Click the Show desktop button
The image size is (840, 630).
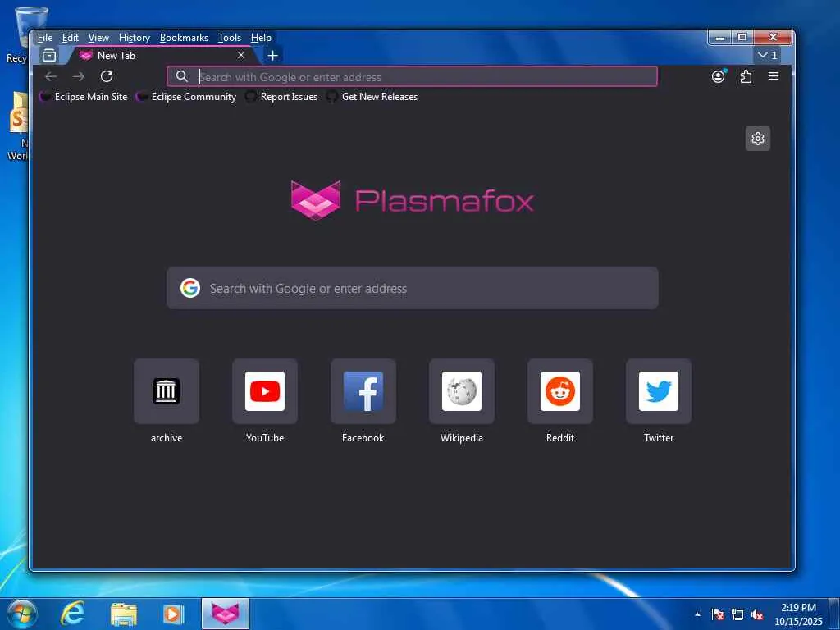click(x=834, y=614)
